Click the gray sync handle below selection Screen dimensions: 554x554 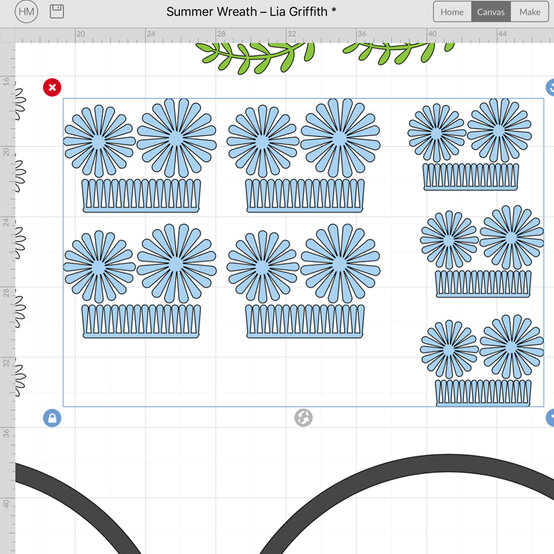click(303, 418)
